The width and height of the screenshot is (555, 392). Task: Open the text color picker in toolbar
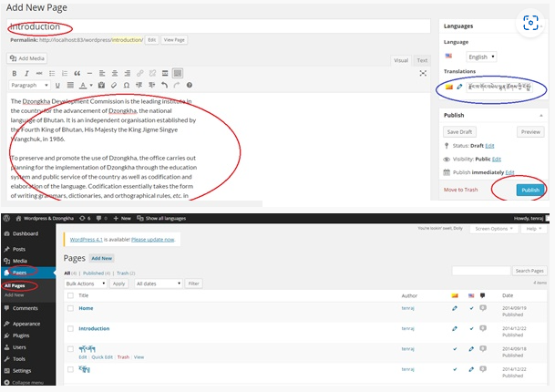coord(83,86)
